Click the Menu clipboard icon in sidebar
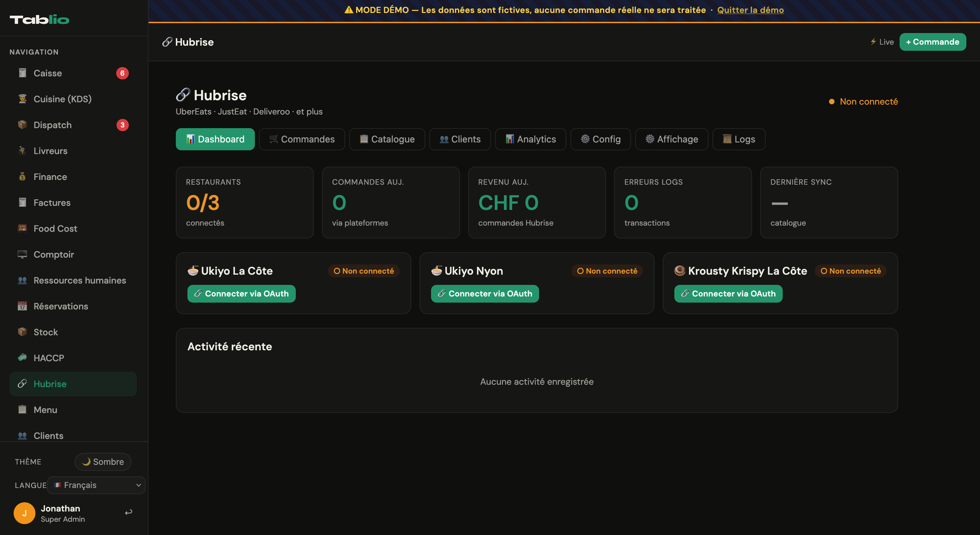 [x=22, y=410]
